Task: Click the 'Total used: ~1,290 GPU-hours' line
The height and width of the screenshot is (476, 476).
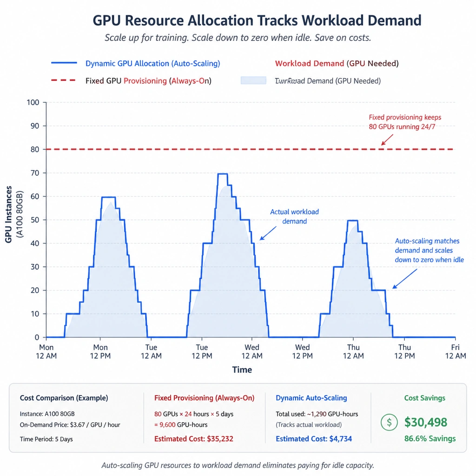Action: (x=317, y=414)
